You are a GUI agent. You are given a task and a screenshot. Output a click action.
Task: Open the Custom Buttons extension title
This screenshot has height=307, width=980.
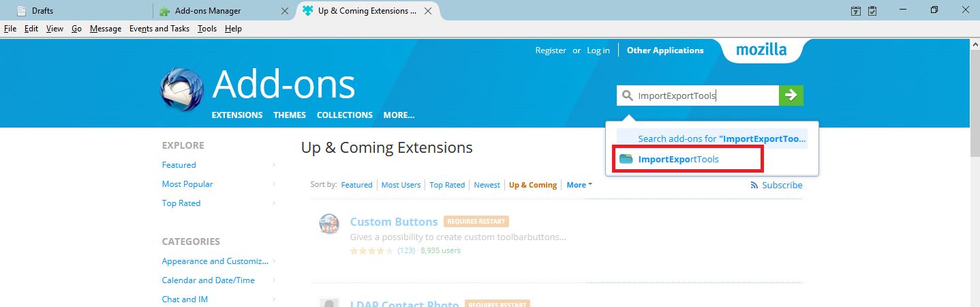pos(393,222)
